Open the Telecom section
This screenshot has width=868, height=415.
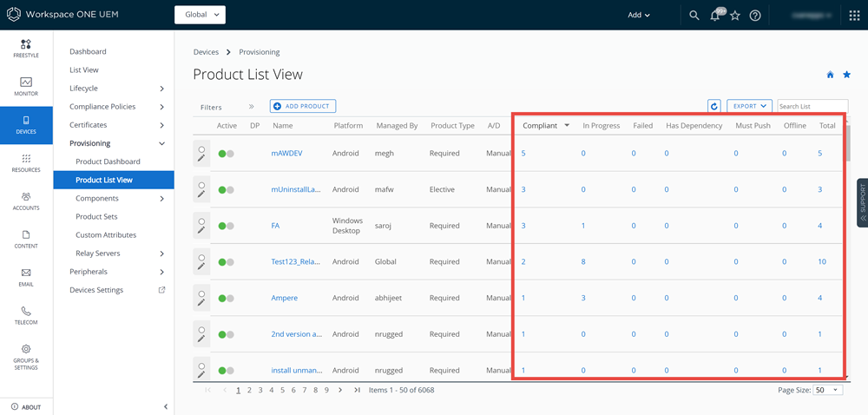tap(26, 316)
